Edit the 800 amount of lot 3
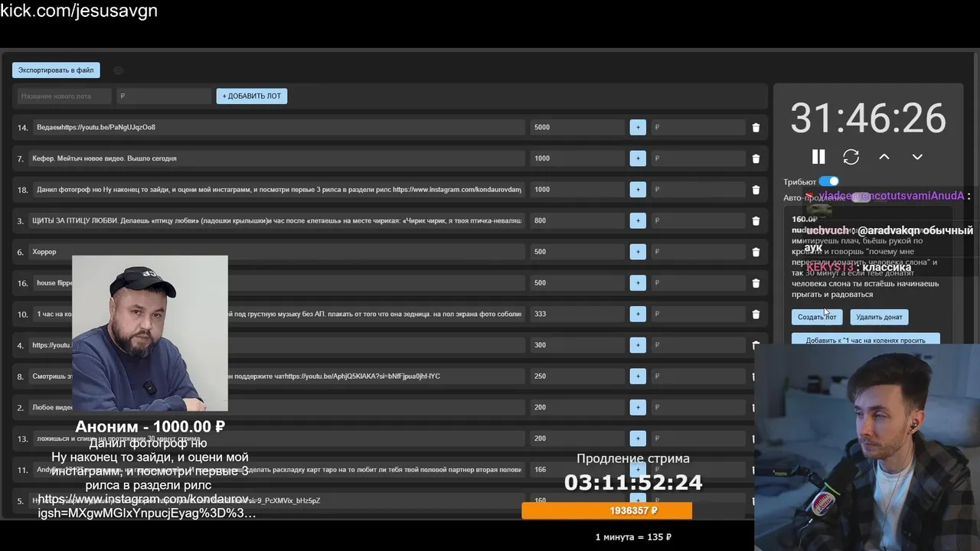980x551 pixels. (577, 220)
